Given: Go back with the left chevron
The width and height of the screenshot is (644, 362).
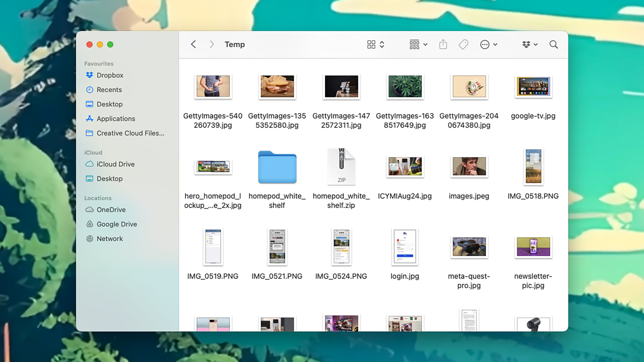Looking at the screenshot, I should (194, 44).
